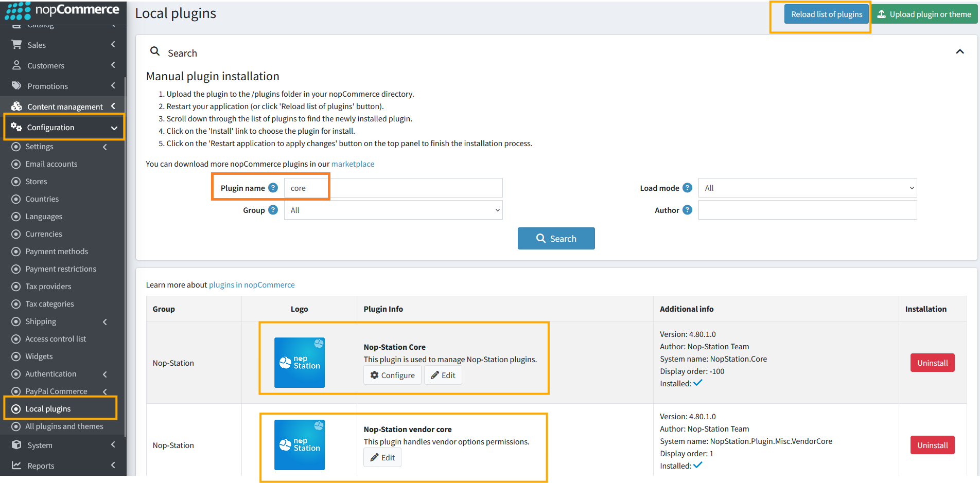
Task: Click the Load mode help icon
Action: tap(687, 188)
